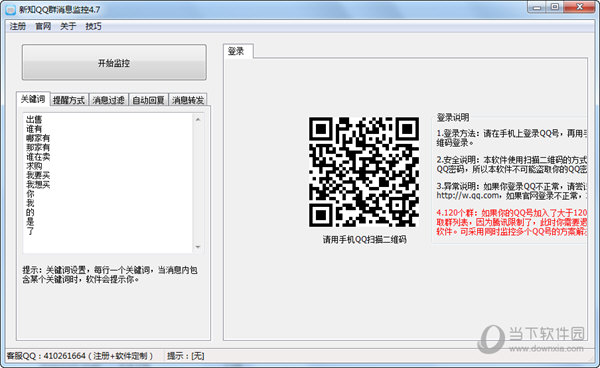The image size is (600, 368).
Task: Switch to the 消息过滤 tab
Action: point(109,100)
